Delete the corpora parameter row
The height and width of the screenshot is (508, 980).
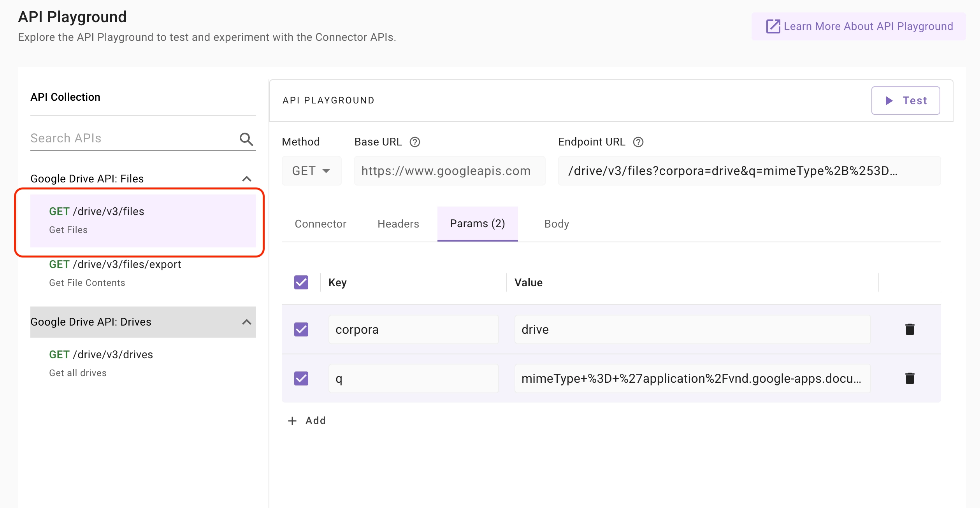click(910, 329)
